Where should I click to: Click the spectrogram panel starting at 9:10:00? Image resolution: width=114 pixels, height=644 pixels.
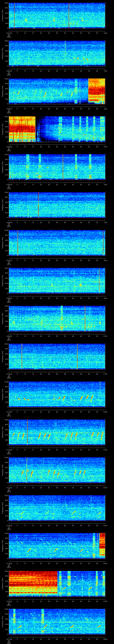[57, 356]
